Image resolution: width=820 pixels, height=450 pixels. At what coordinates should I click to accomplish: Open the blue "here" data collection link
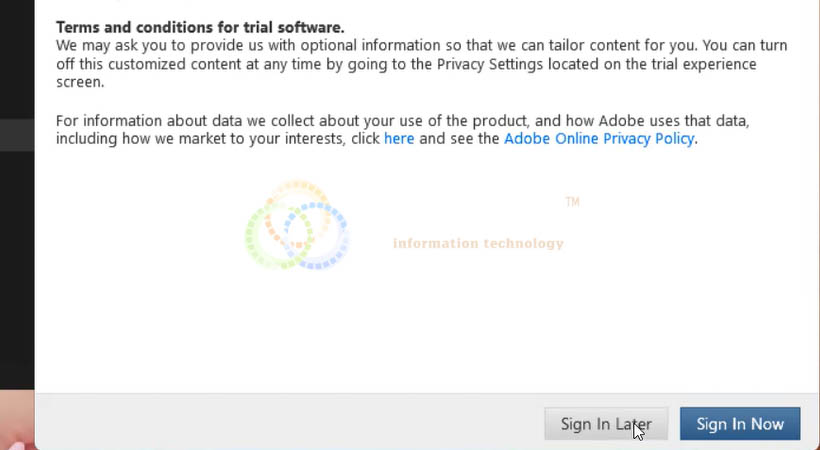[399, 139]
